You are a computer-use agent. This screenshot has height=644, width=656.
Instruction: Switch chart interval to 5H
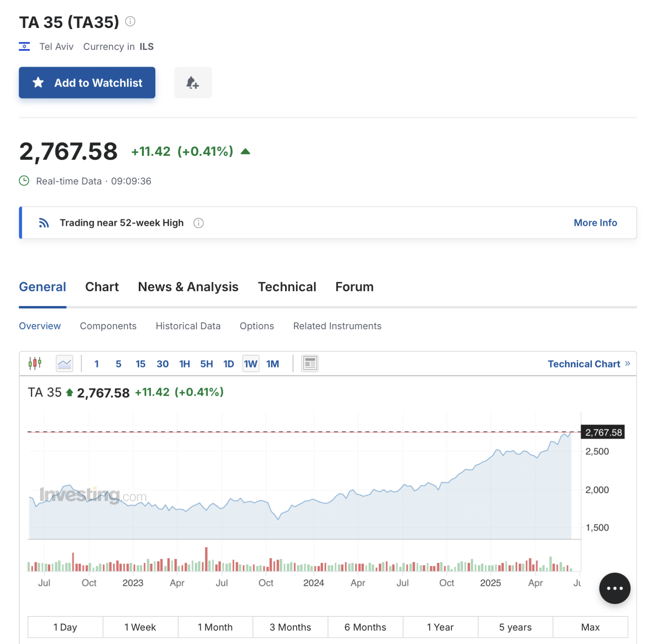[206, 364]
